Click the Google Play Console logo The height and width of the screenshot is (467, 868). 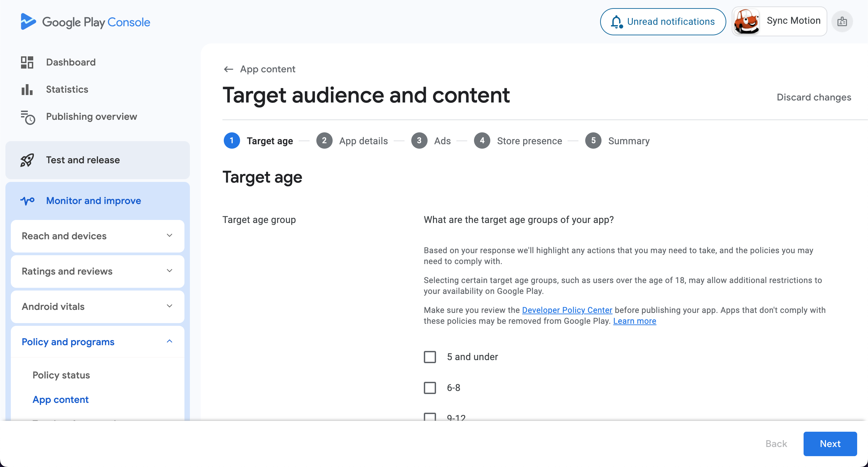coord(85,22)
